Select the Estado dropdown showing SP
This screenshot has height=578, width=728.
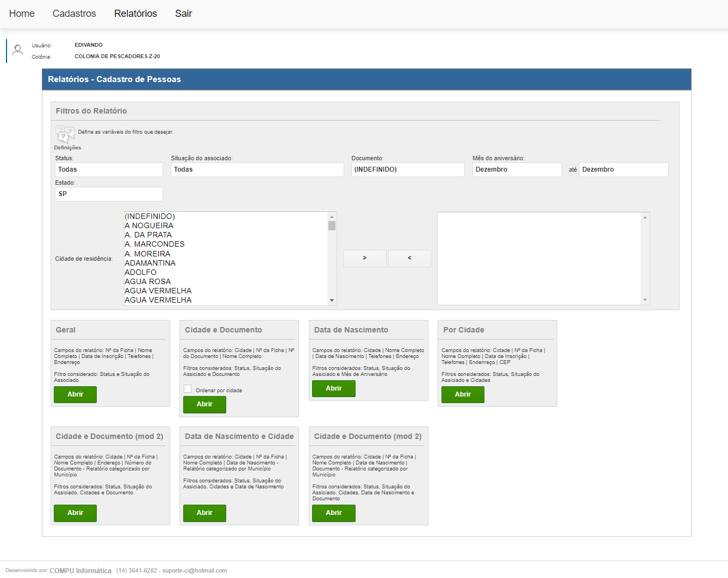coord(109,194)
